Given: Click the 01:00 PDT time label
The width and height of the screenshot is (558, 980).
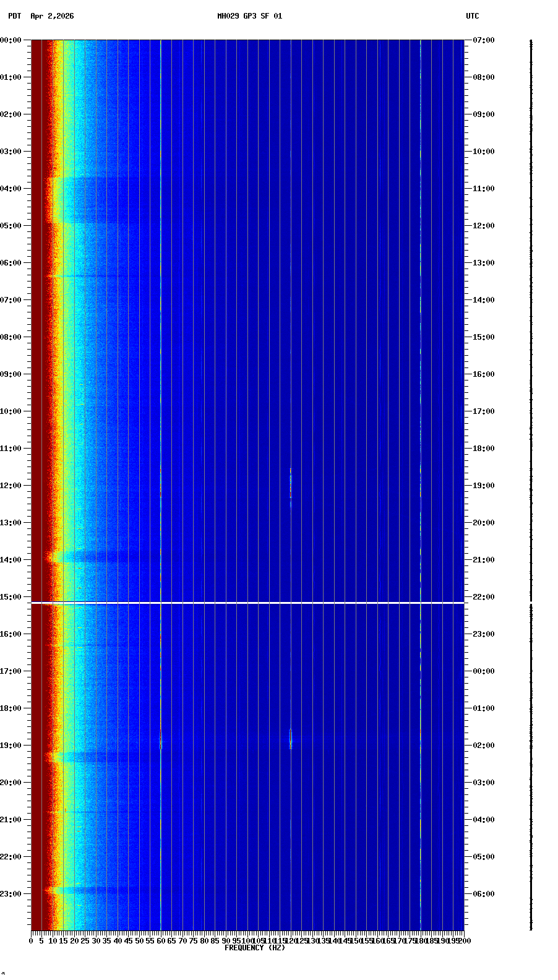Looking at the screenshot, I should (x=11, y=77).
